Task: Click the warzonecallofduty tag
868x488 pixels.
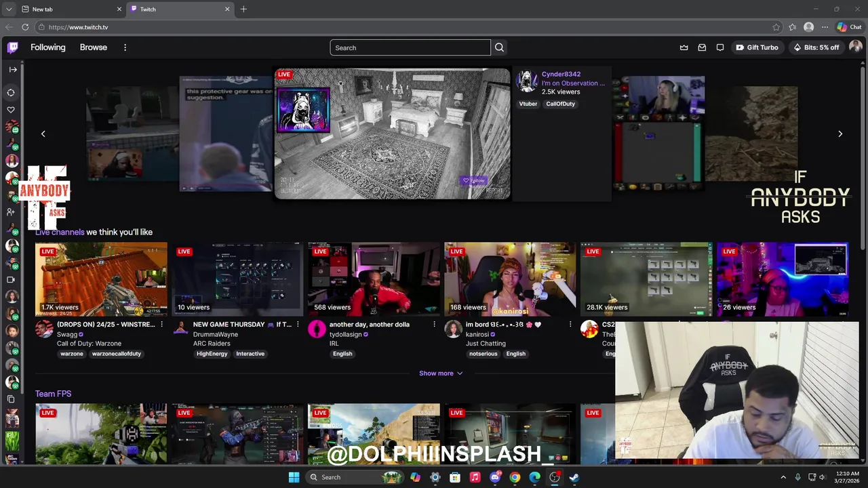Action: tap(117, 354)
